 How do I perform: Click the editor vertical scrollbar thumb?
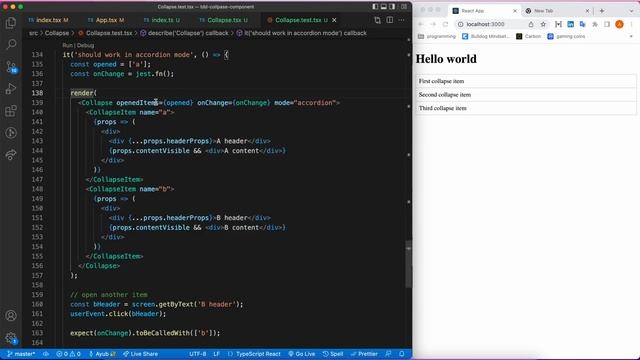pyautogui.click(x=409, y=264)
